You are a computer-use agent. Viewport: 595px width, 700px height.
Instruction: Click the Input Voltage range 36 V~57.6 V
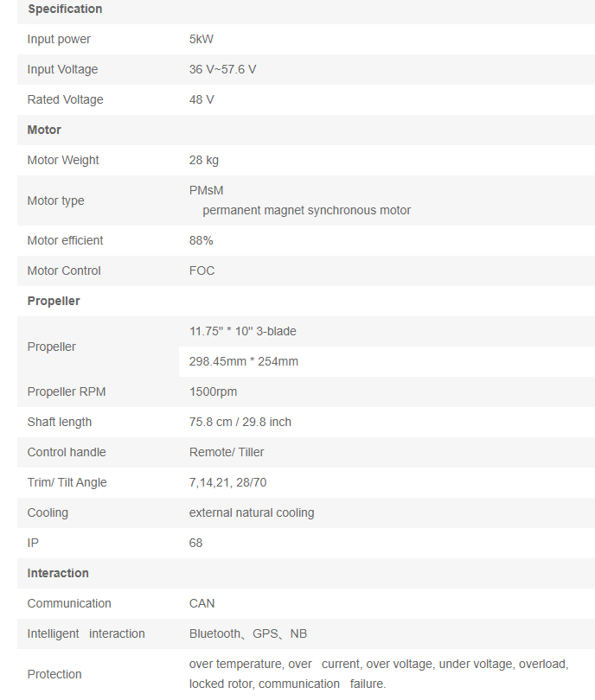coord(222,69)
